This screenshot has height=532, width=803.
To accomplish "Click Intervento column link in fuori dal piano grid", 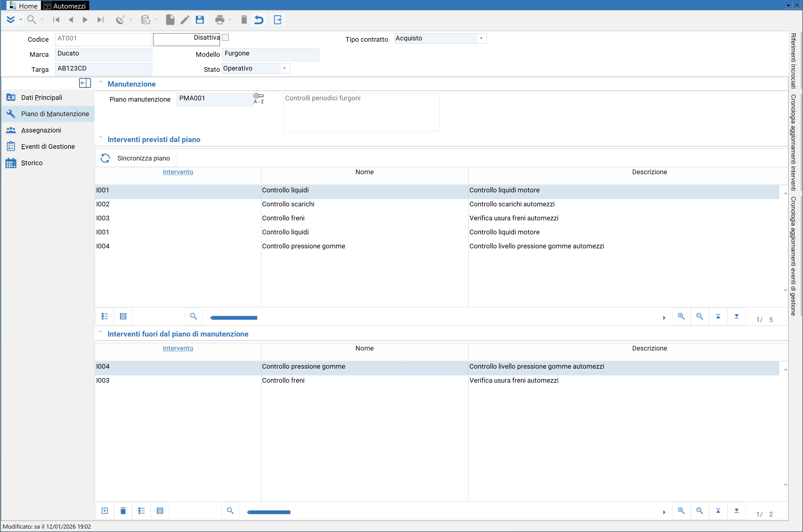I will pos(178,348).
